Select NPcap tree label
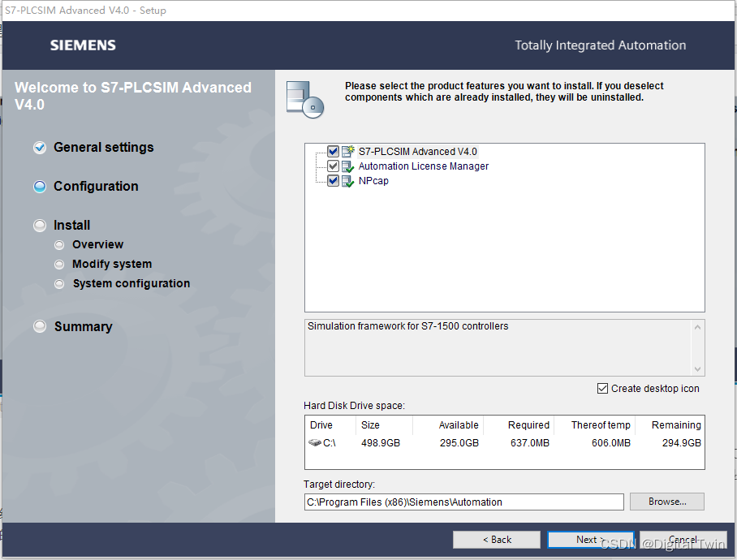The width and height of the screenshot is (737, 560). coord(373,181)
